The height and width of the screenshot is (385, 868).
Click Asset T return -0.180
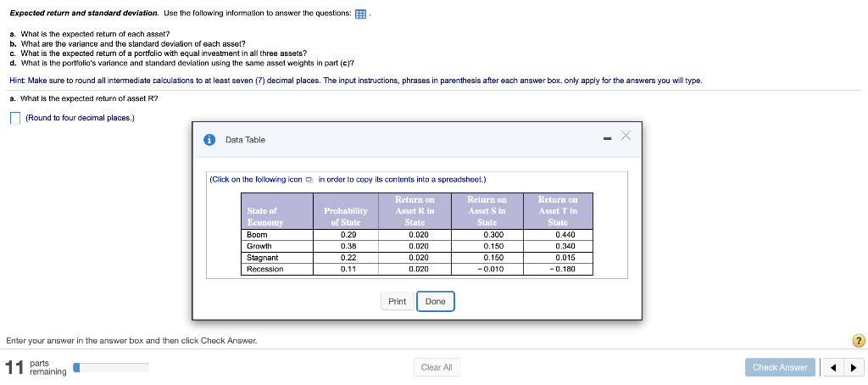coord(563,269)
